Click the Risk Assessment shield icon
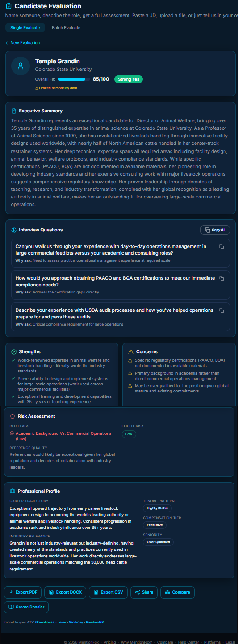238x644 pixels. (x=13, y=417)
